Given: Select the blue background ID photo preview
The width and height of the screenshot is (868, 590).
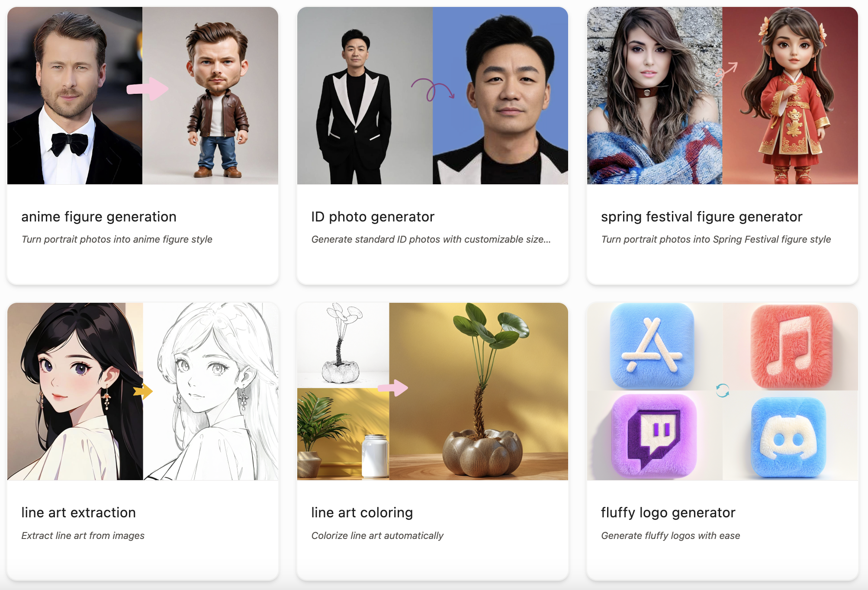Looking at the screenshot, I should pos(500,96).
